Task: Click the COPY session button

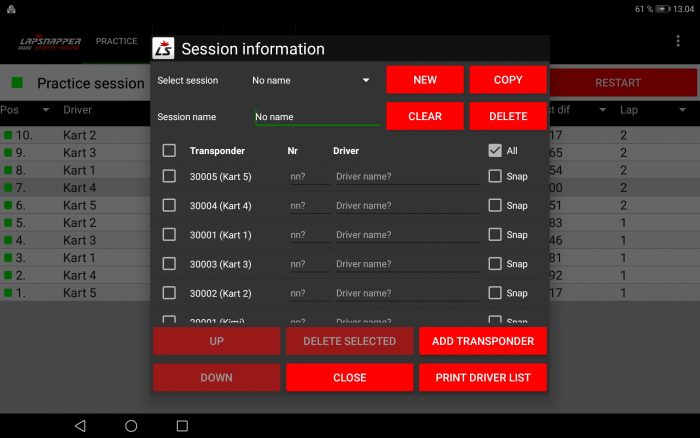Action: [508, 80]
